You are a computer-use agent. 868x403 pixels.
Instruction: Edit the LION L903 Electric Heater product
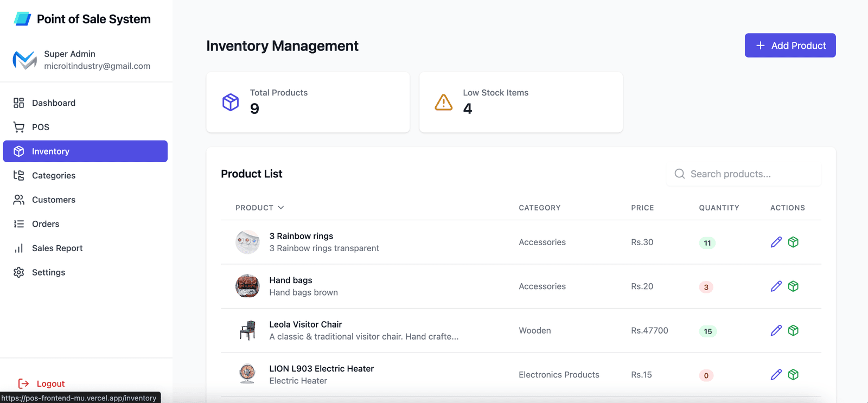[776, 375]
